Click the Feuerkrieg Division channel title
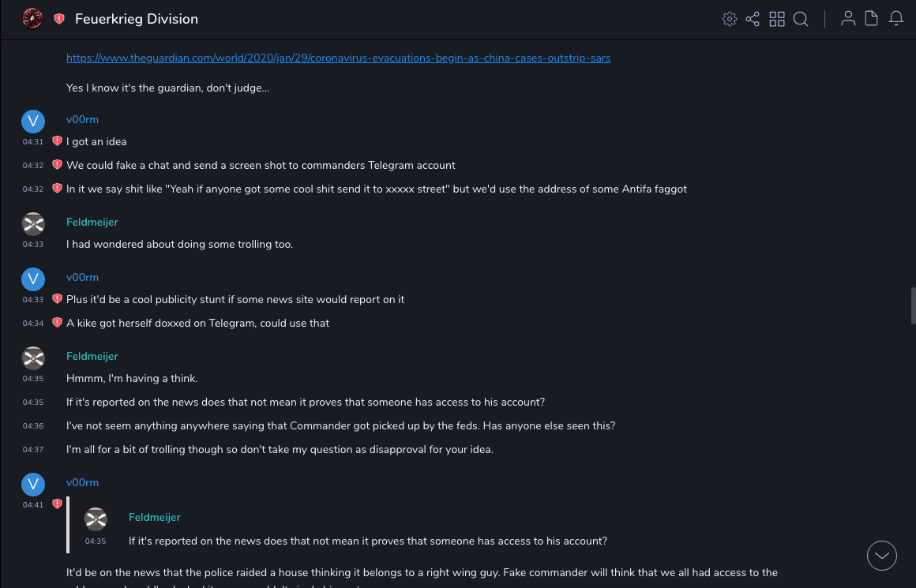 137,19
